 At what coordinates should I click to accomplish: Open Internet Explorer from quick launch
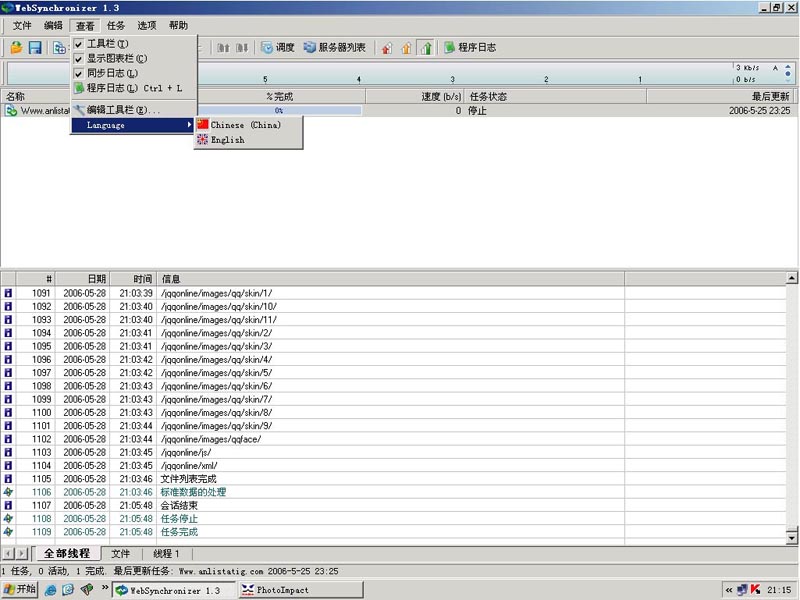[x=50, y=590]
